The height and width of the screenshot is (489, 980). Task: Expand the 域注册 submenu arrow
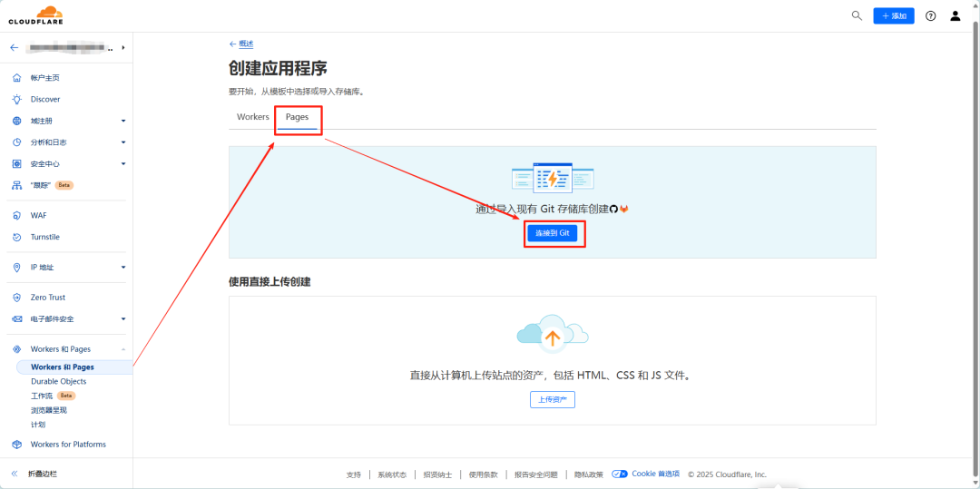123,122
